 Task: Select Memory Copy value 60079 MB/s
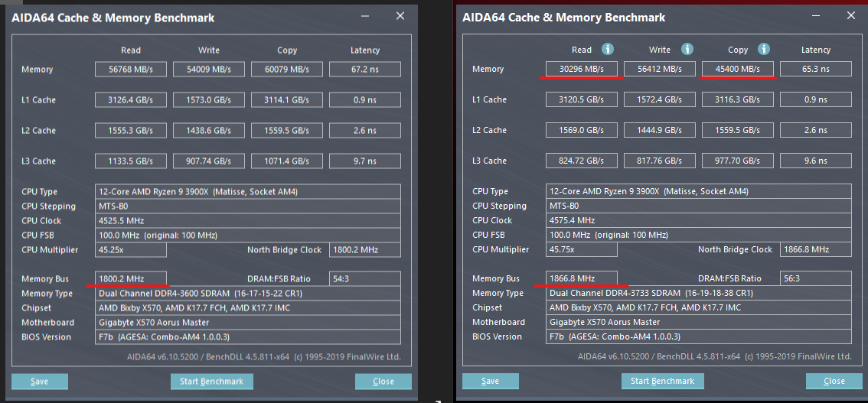(x=287, y=70)
